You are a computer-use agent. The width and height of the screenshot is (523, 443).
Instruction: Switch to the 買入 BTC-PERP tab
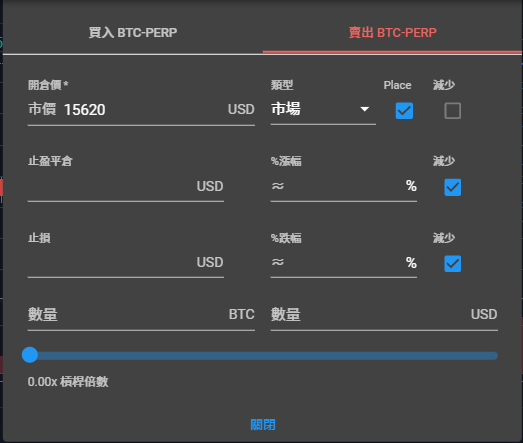point(133,33)
